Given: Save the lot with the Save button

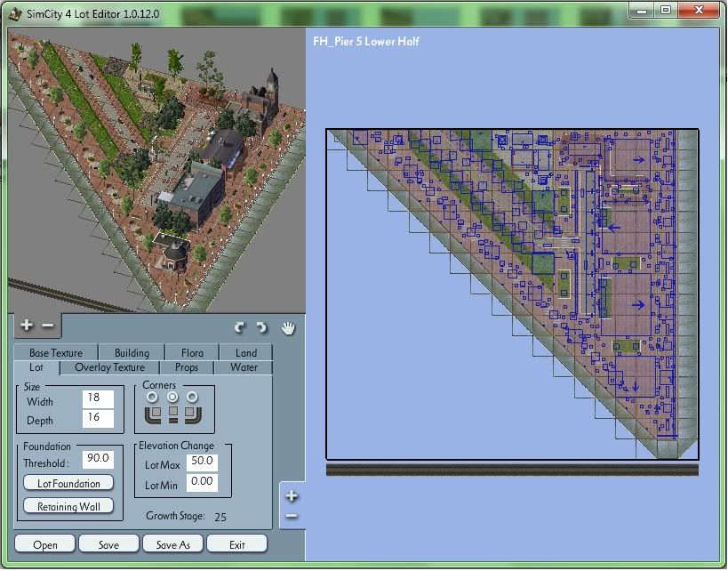Looking at the screenshot, I should [x=108, y=544].
